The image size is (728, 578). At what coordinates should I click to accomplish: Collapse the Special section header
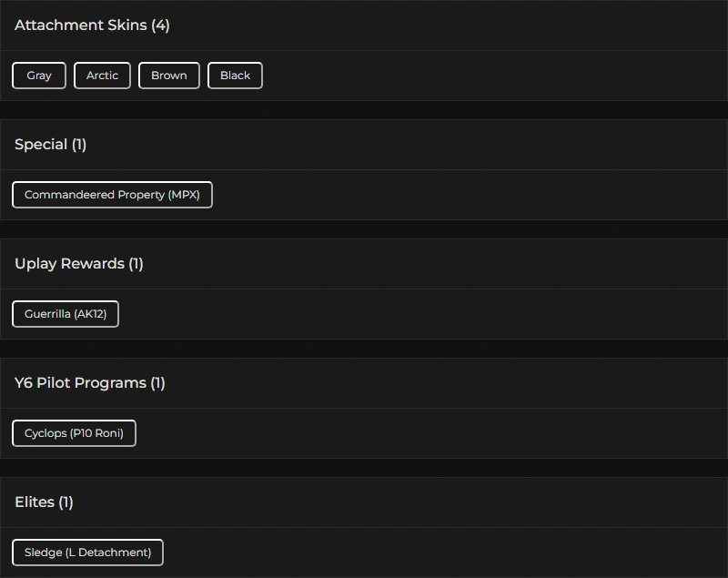(364, 145)
